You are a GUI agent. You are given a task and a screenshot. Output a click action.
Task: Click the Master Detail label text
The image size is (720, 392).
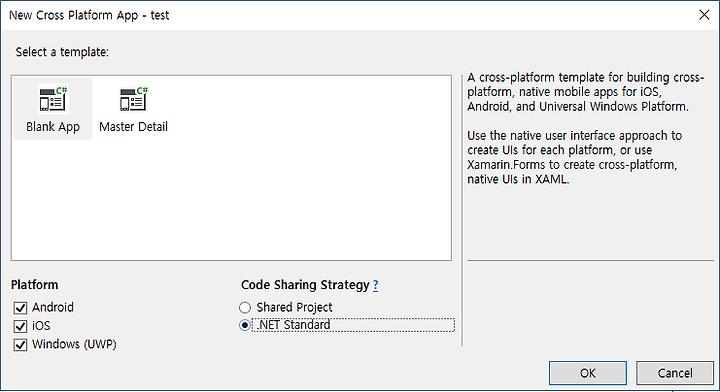[133, 127]
